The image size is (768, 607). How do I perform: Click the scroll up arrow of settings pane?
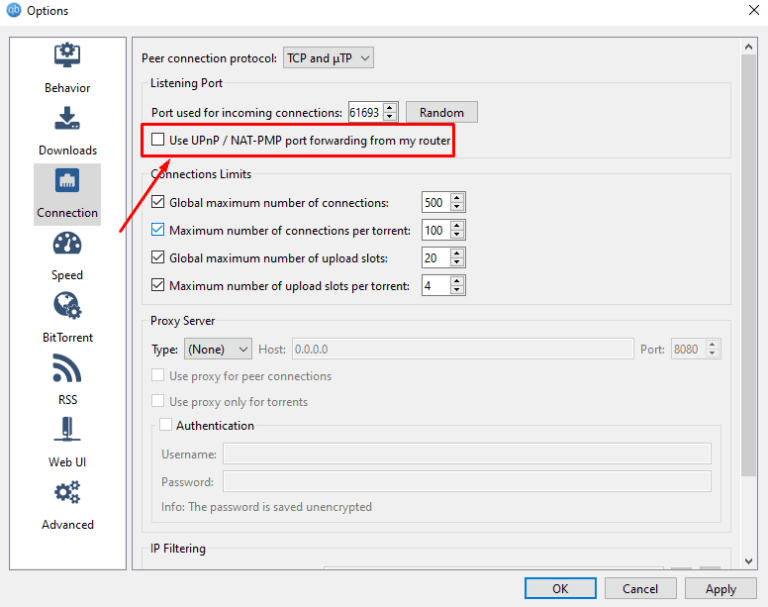tap(748, 47)
